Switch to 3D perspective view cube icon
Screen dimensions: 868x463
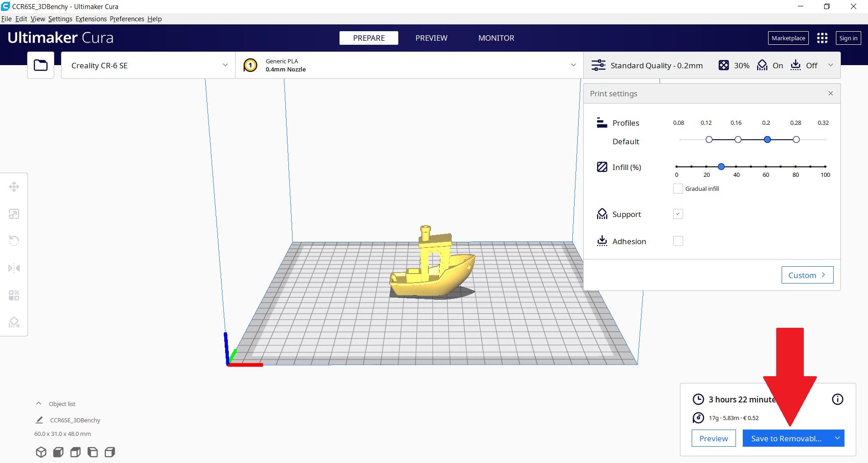coord(41,452)
